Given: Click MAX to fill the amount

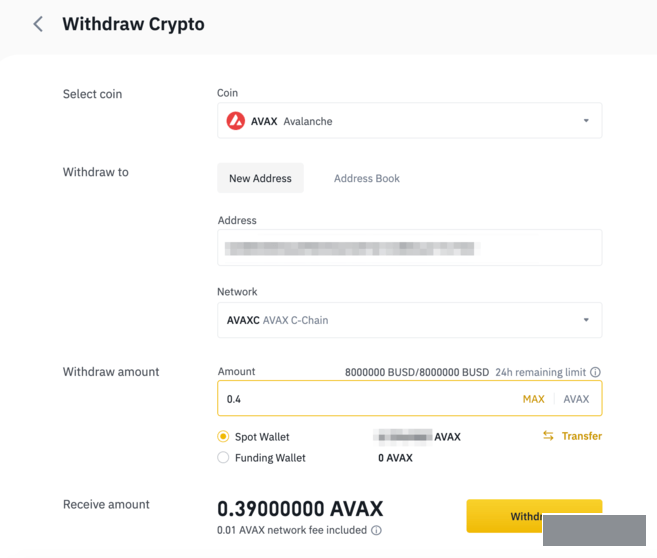Looking at the screenshot, I should click(533, 399).
